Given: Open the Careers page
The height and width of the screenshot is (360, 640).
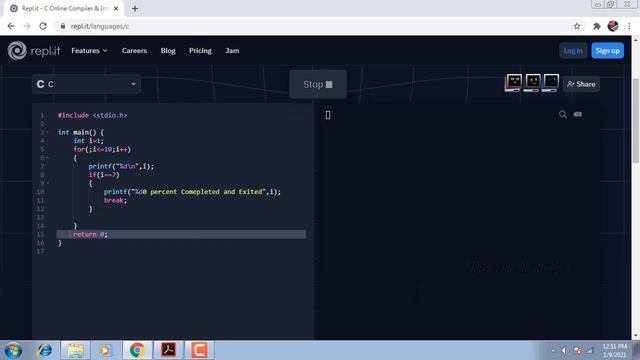Looking at the screenshot, I should point(134,51).
